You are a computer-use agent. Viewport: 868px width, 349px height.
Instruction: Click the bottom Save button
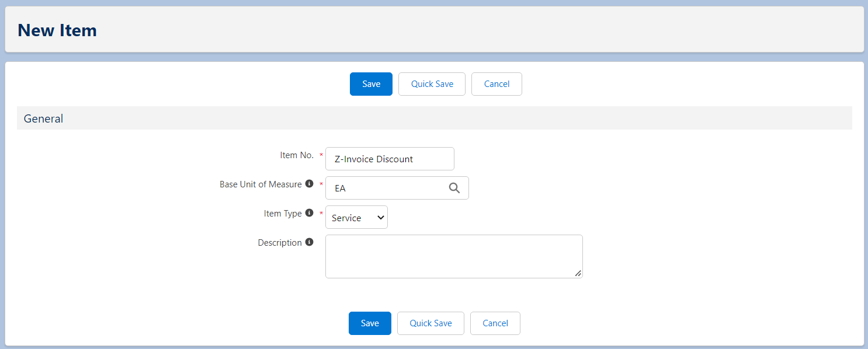370,323
